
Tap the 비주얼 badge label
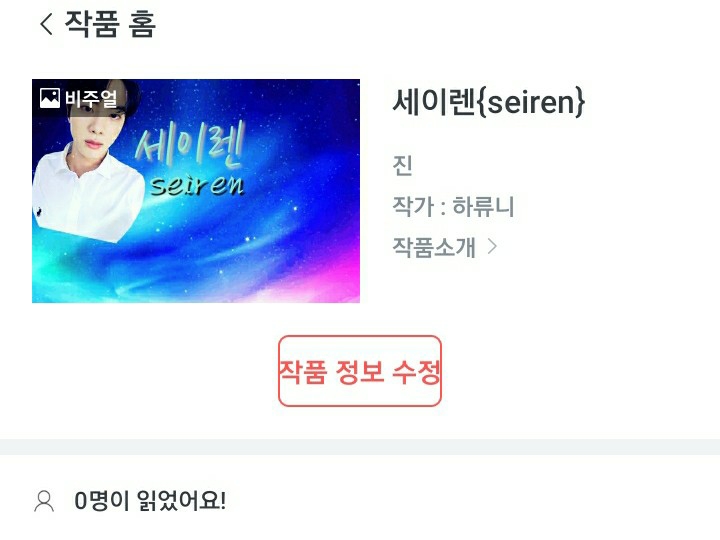(x=91, y=98)
